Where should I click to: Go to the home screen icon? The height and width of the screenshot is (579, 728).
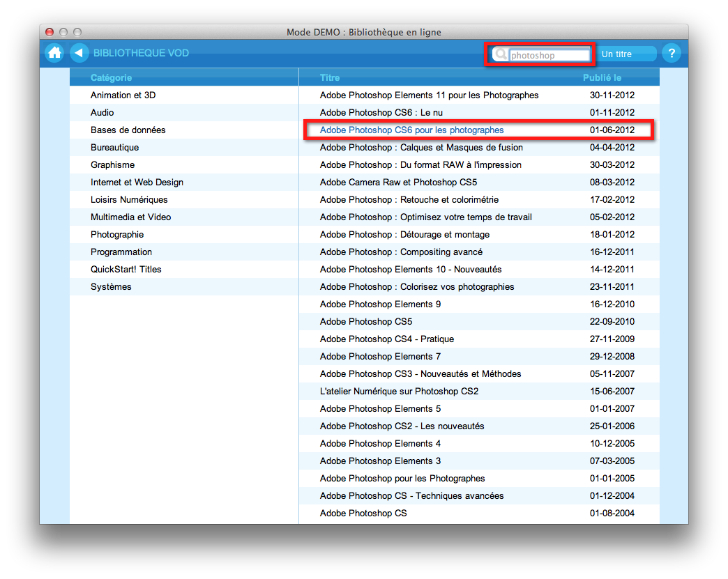click(54, 53)
